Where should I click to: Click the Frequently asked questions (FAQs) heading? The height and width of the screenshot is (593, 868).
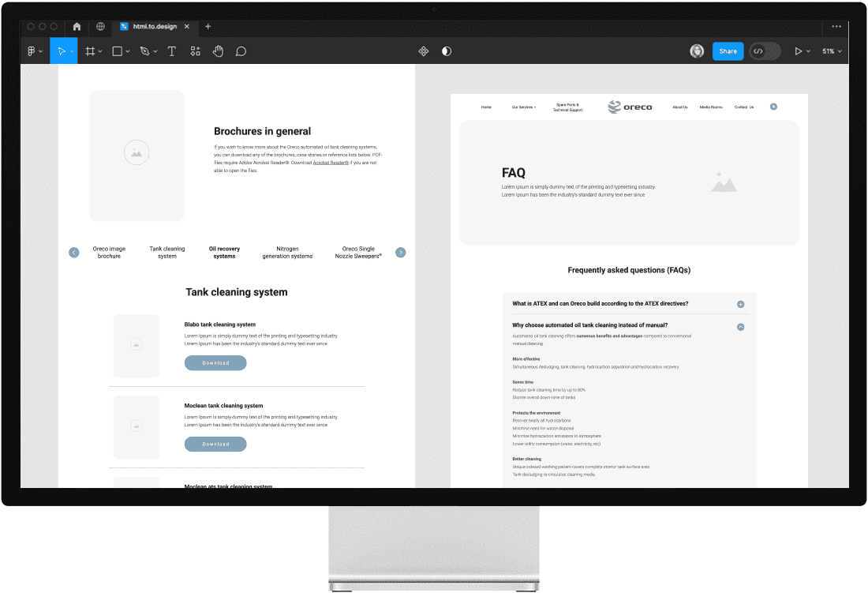[629, 270]
